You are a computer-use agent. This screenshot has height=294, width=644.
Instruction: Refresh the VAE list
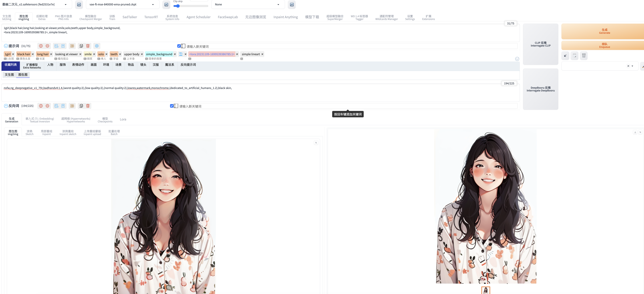pos(166,4)
